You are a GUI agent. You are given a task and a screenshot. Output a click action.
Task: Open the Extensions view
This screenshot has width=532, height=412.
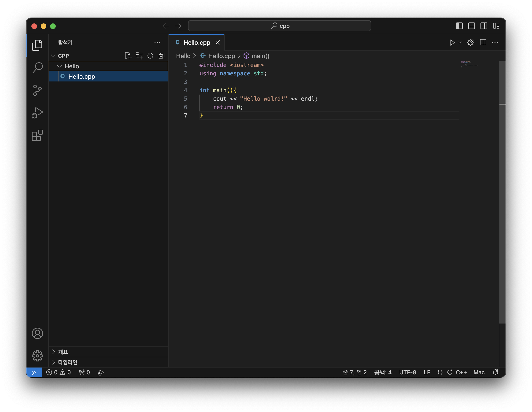pyautogui.click(x=37, y=135)
